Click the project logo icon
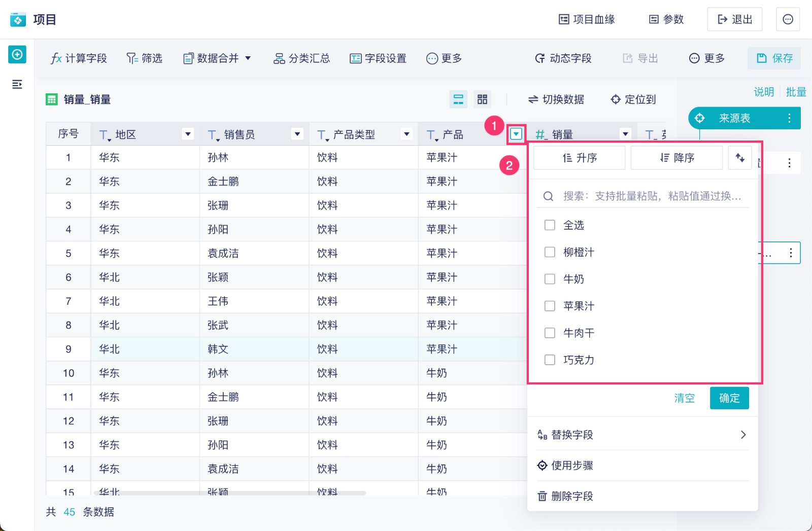The image size is (812, 531). (18, 20)
